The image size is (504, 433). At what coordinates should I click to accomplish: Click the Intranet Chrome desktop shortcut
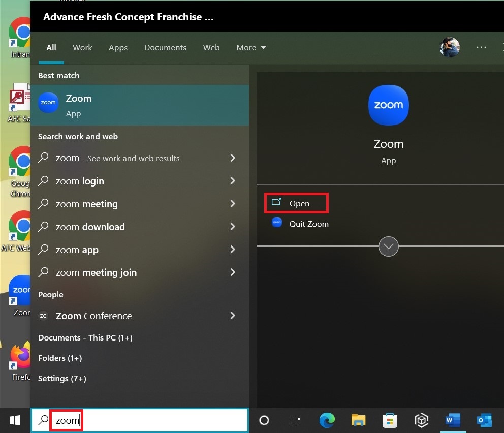[x=19, y=38]
